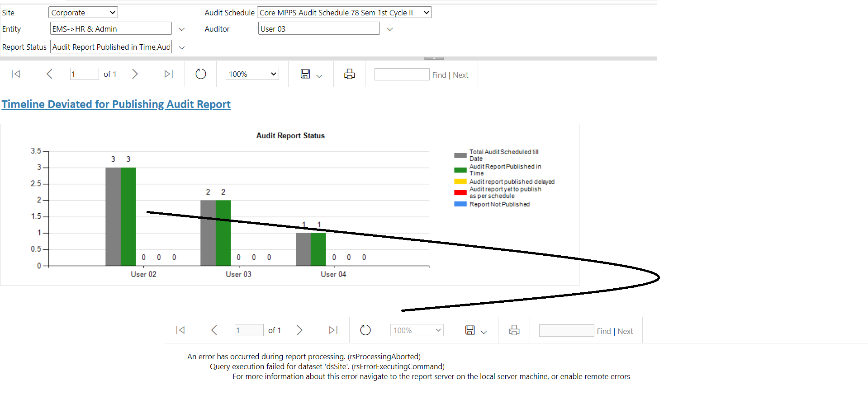Go to first page in top toolbar
The image size is (868, 408).
pos(16,74)
